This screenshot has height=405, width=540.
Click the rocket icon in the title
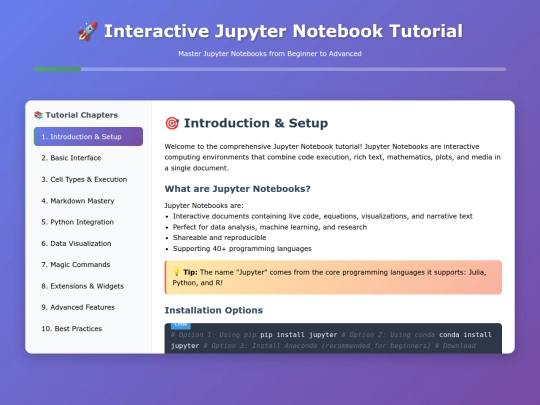[87, 31]
